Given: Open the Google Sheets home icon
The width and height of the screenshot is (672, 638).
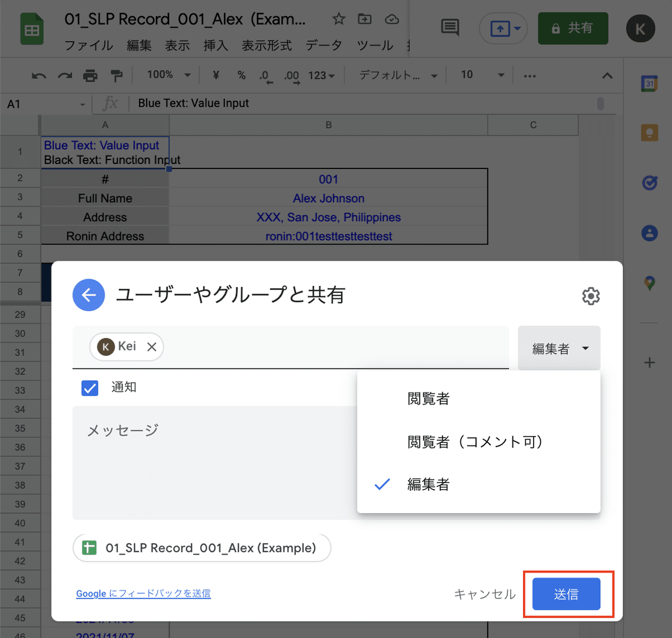Looking at the screenshot, I should 32,30.
